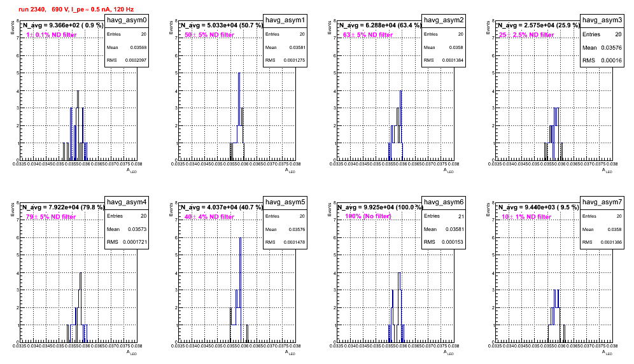Pick the magenta '50± 5% ND filter' label

tap(209, 35)
